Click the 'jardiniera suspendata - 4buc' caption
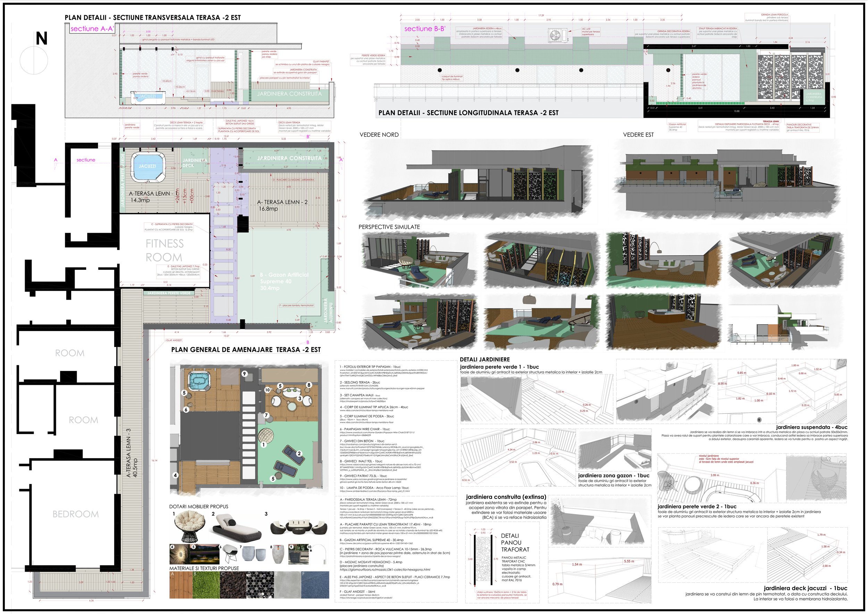 coord(812,427)
